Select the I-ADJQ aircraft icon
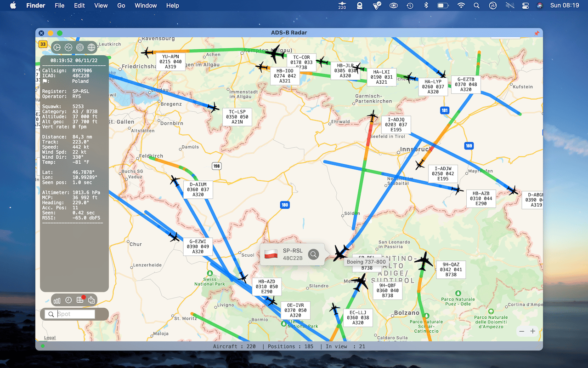The image size is (588, 368). pos(373,116)
